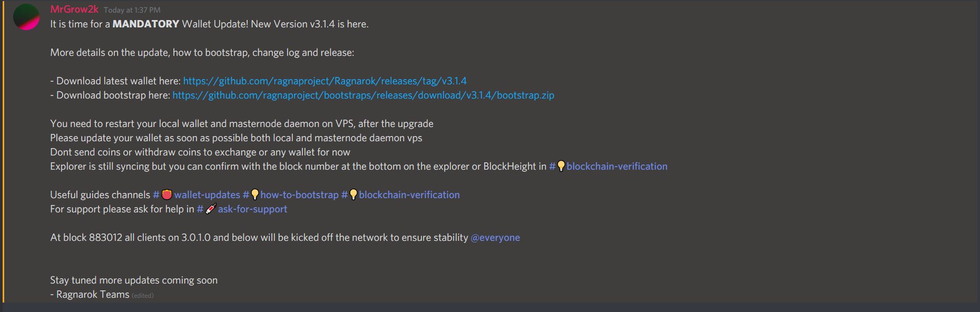
Task: Click the red shield emoji beside wallet-updates
Action: point(166,194)
